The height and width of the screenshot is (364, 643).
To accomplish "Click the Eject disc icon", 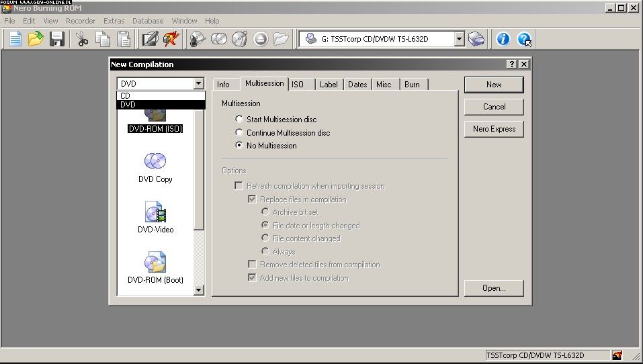I will point(261,39).
